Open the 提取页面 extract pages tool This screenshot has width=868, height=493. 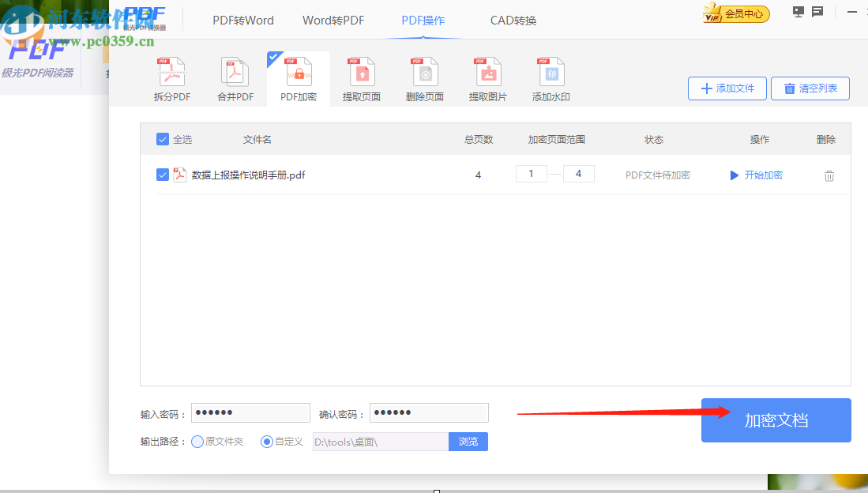pos(361,77)
